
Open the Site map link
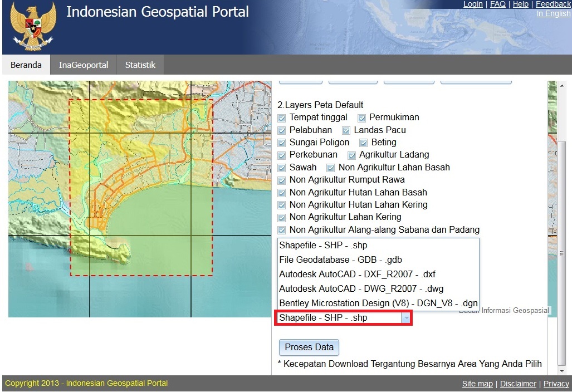pos(477,384)
